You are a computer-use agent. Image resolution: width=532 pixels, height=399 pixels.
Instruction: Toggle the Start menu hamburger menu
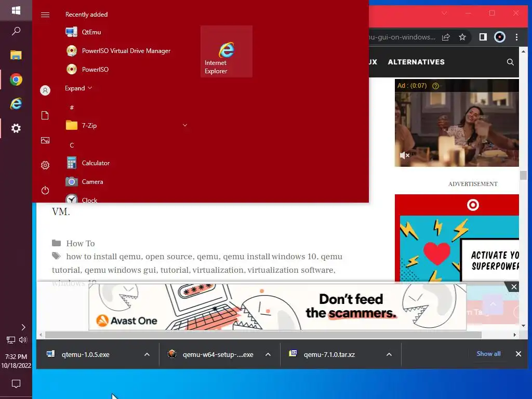45,15
